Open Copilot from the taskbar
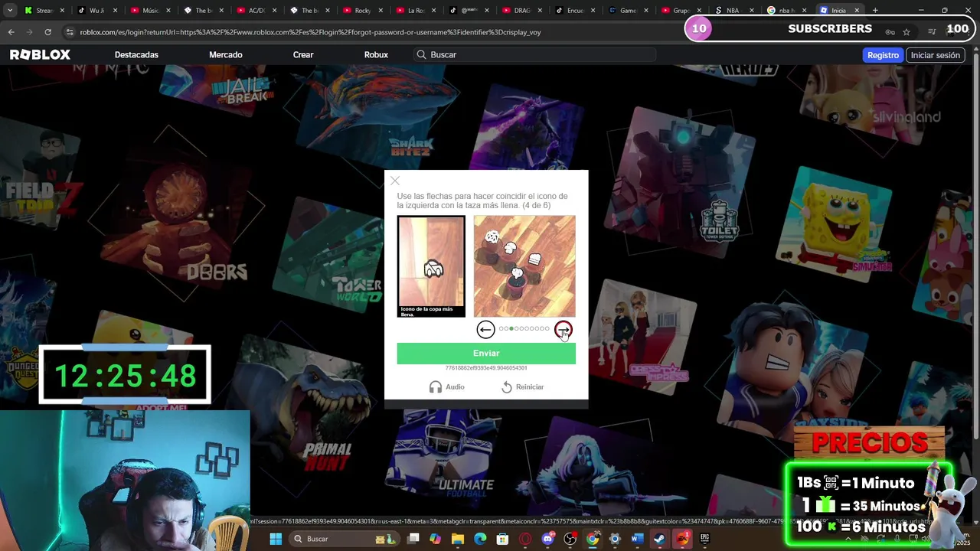Screen dimensions: 980x551 click(436, 539)
